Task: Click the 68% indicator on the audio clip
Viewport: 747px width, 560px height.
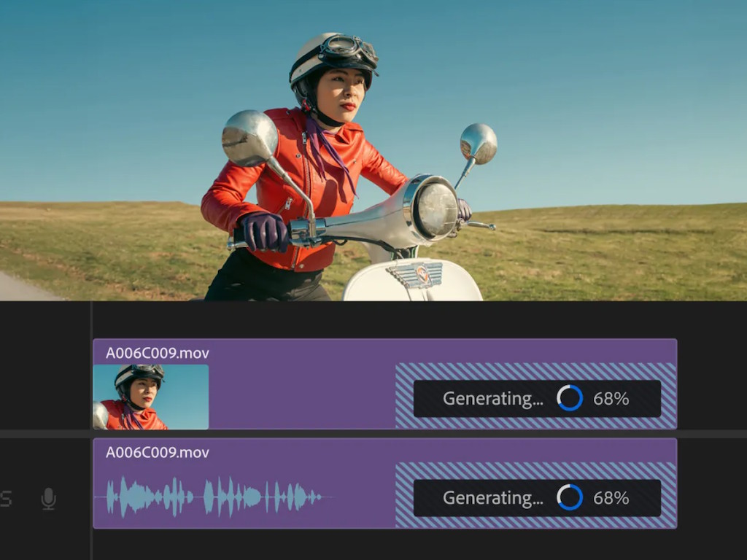Action: 611,498
